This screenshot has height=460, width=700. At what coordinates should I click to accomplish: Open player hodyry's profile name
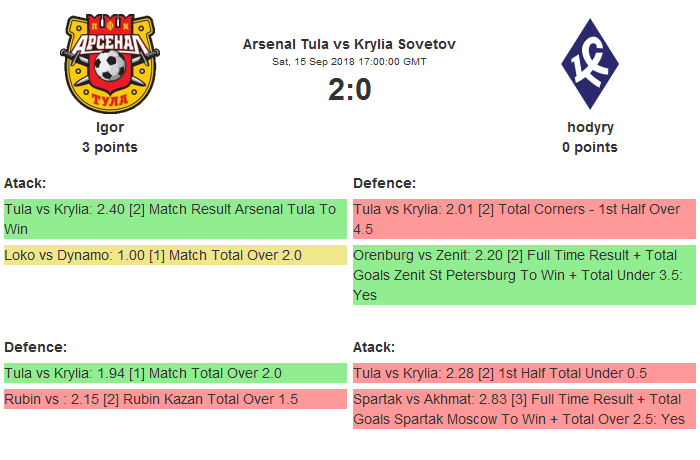pyautogui.click(x=590, y=127)
